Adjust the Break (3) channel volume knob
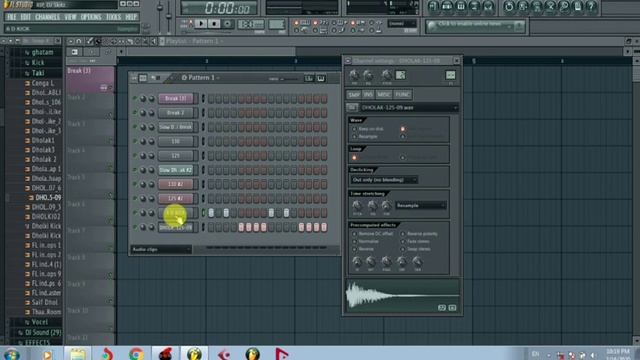Image resolution: width=640 pixels, height=360 pixels. click(x=151, y=99)
